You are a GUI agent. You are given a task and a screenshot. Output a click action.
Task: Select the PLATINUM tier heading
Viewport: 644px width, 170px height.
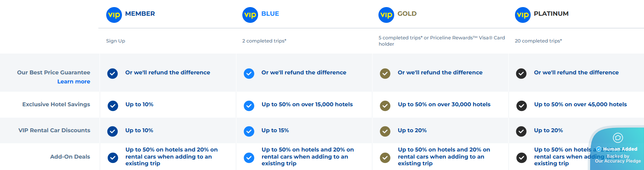tap(551, 14)
